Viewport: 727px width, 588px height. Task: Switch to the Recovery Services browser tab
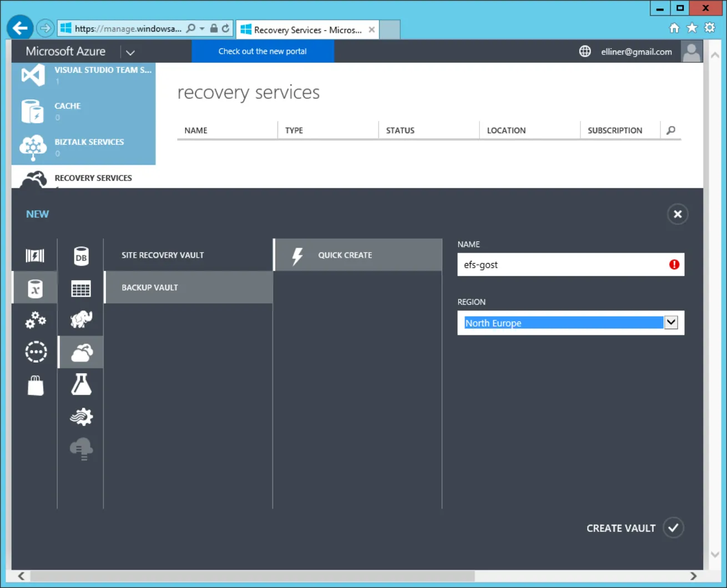point(308,29)
